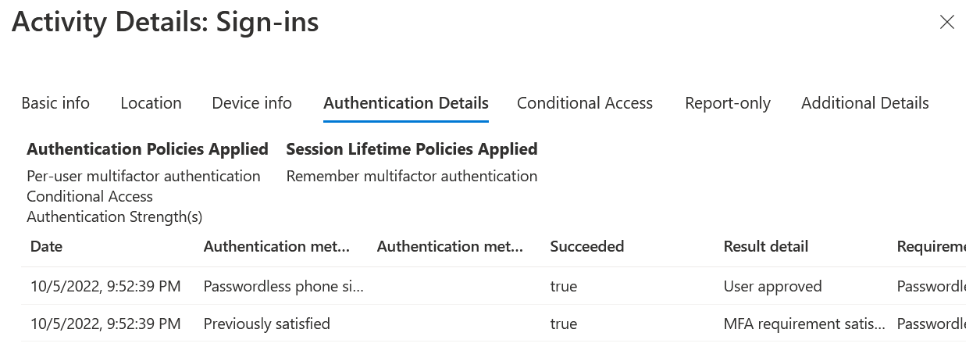Click the Succeeded column header
The height and width of the screenshot is (354, 980).
586,247
